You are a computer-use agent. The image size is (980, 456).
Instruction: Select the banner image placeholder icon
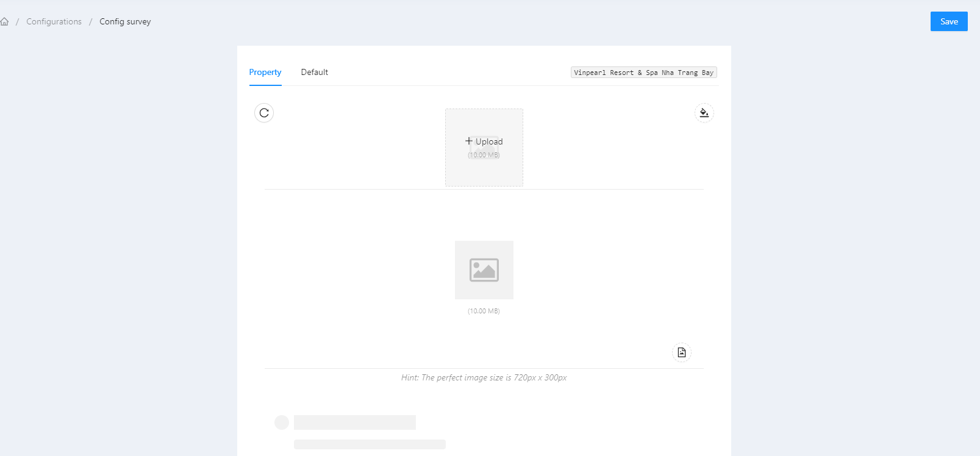click(x=484, y=270)
